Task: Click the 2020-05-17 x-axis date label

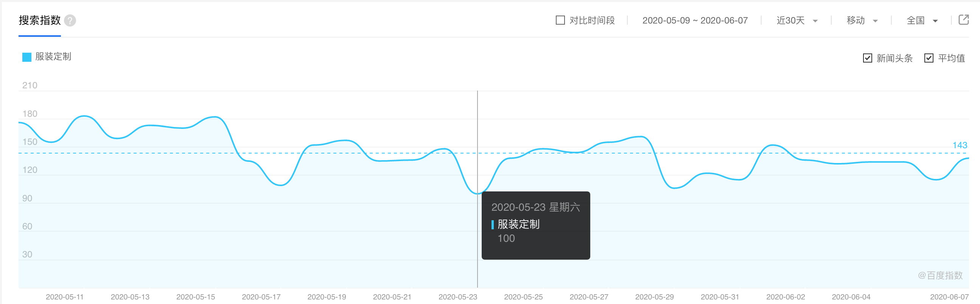Action: (261, 297)
